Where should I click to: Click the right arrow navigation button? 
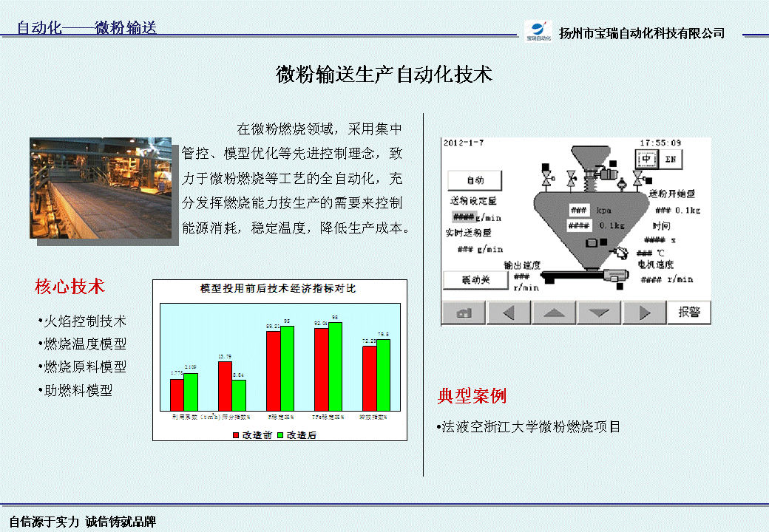pos(644,313)
